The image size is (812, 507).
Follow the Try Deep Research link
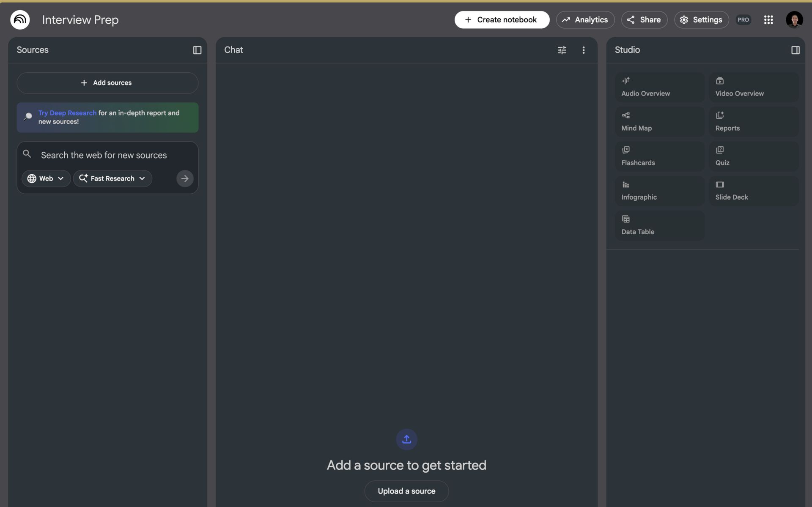click(67, 113)
